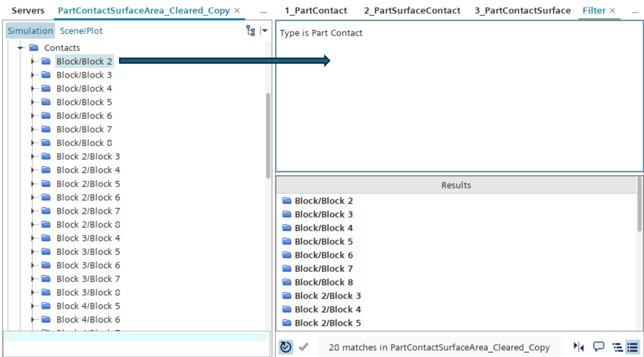This screenshot has height=357, width=644.
Task: Select Block/Block 3 in Results list
Action: point(324,214)
